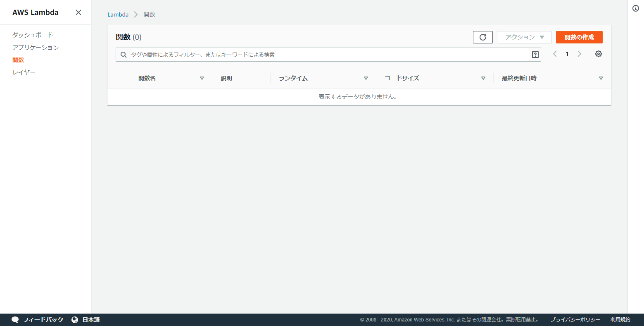This screenshot has width=644, height=326.
Task: Click the ランタイム column header text
Action: pyautogui.click(x=293, y=78)
